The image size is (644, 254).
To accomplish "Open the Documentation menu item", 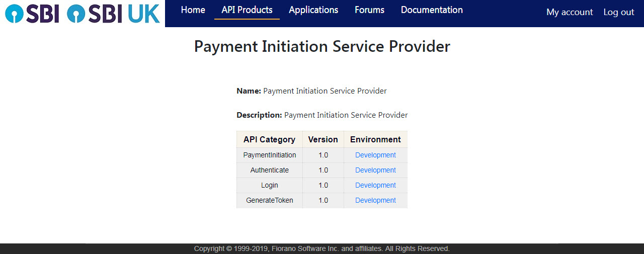I will pyautogui.click(x=432, y=10).
